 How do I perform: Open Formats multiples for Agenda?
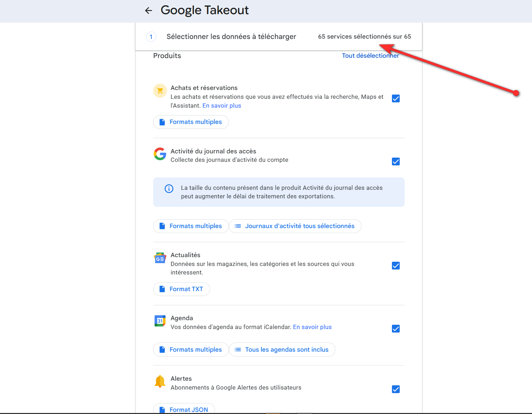[191, 350]
